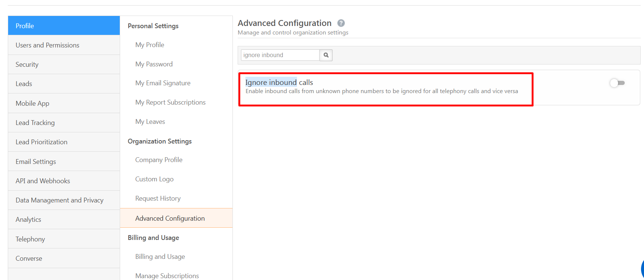This screenshot has height=280, width=644.
Task: Toggle the Ignore inbound calls switch
Action: [x=617, y=83]
